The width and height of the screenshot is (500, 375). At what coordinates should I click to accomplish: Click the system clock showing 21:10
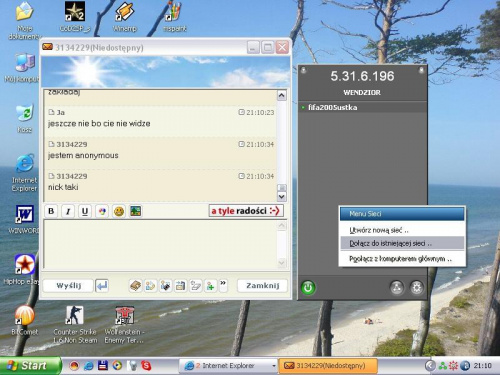point(482,366)
